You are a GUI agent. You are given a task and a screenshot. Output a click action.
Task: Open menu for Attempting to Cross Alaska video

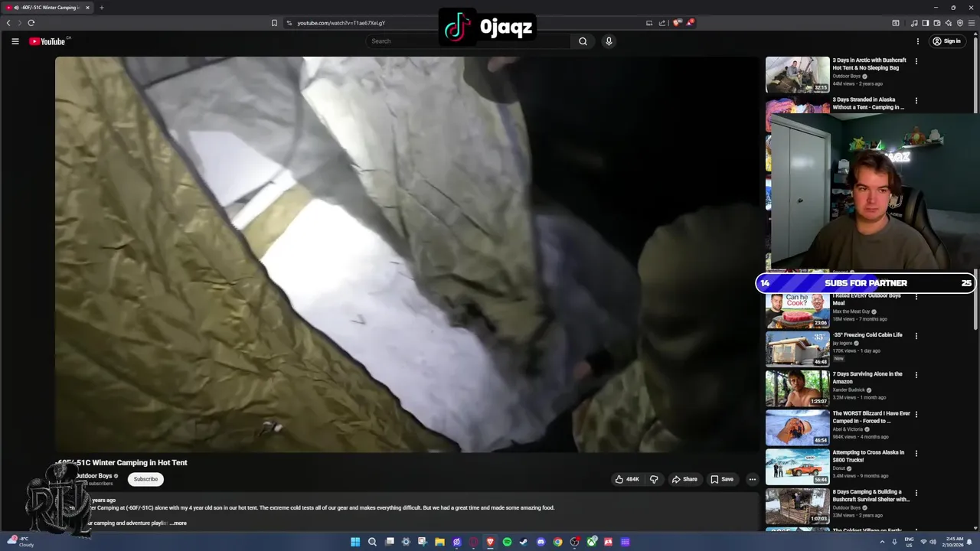pos(916,453)
